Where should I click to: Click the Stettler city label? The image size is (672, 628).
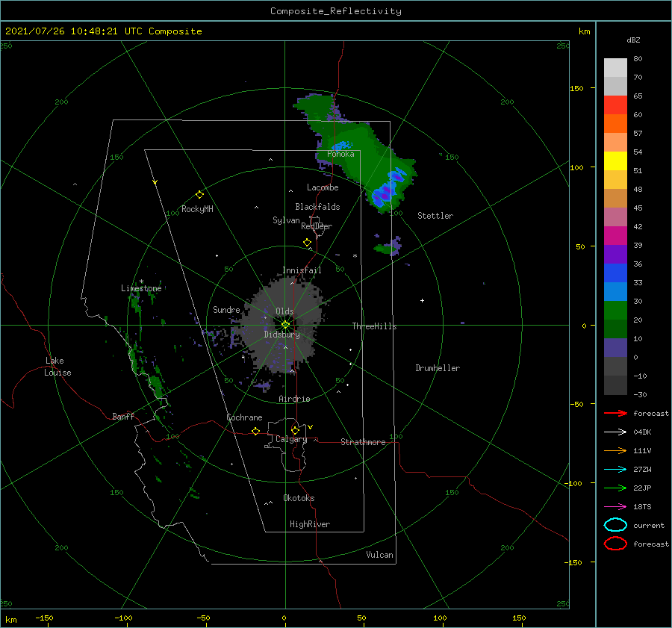click(x=435, y=216)
